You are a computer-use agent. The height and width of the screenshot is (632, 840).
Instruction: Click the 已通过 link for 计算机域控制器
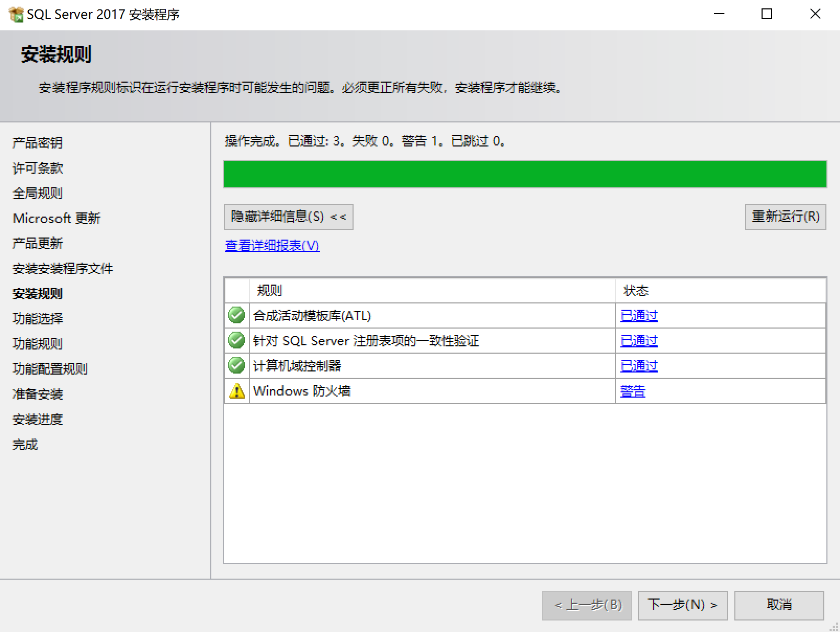[x=638, y=366]
